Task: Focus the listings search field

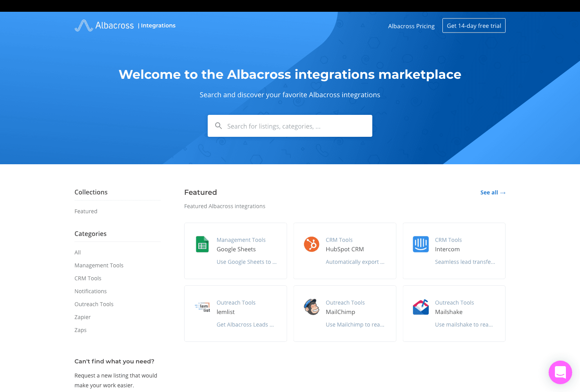Action: (290, 126)
